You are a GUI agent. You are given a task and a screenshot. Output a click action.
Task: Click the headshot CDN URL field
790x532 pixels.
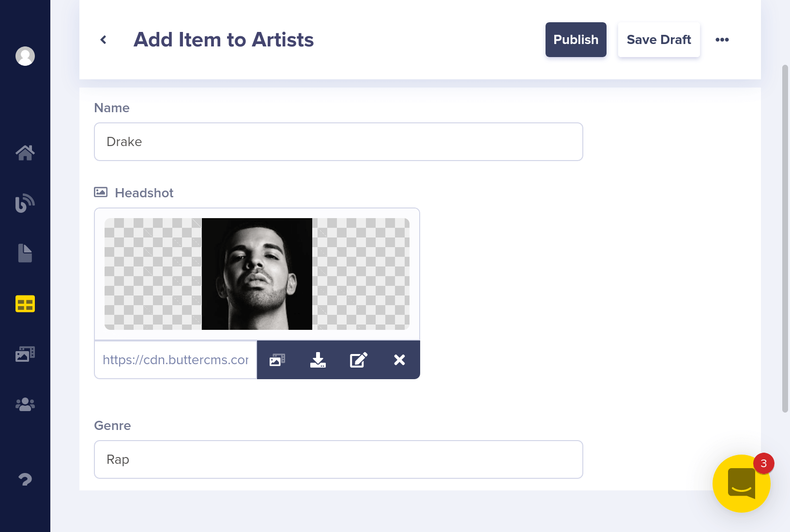174,360
